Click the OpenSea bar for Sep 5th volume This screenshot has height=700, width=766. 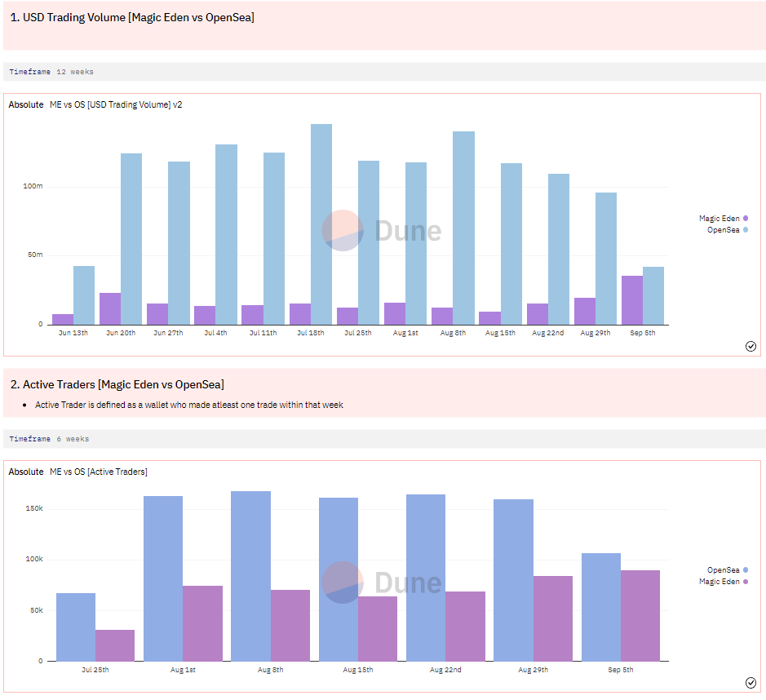click(653, 296)
